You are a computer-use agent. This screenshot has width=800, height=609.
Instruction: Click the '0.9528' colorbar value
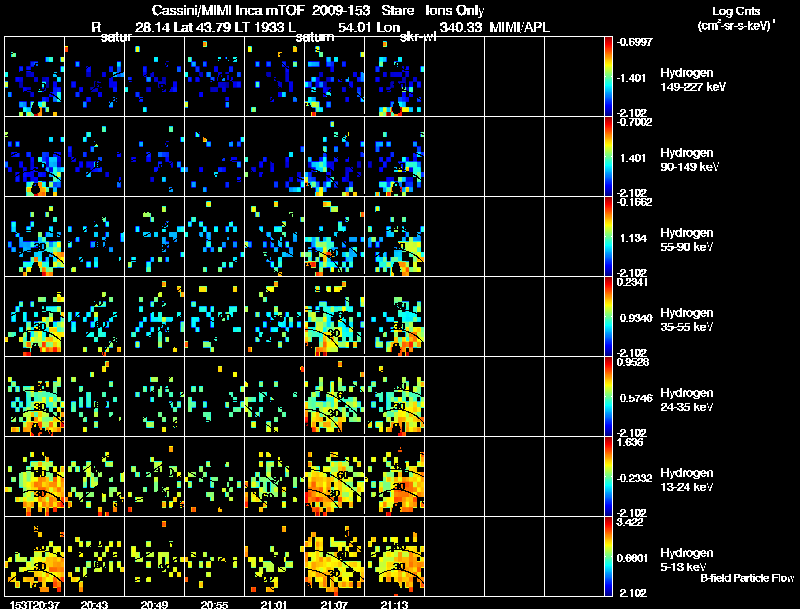[x=634, y=362]
